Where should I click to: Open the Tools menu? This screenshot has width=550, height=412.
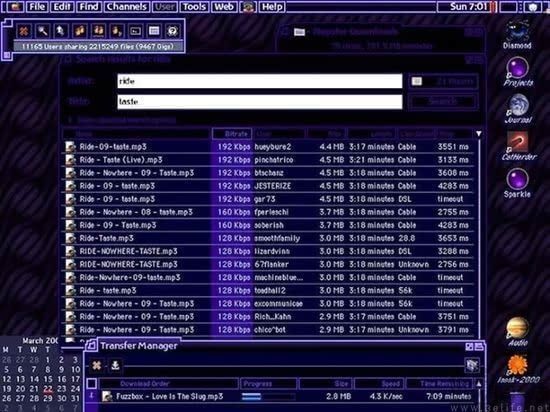click(x=194, y=7)
